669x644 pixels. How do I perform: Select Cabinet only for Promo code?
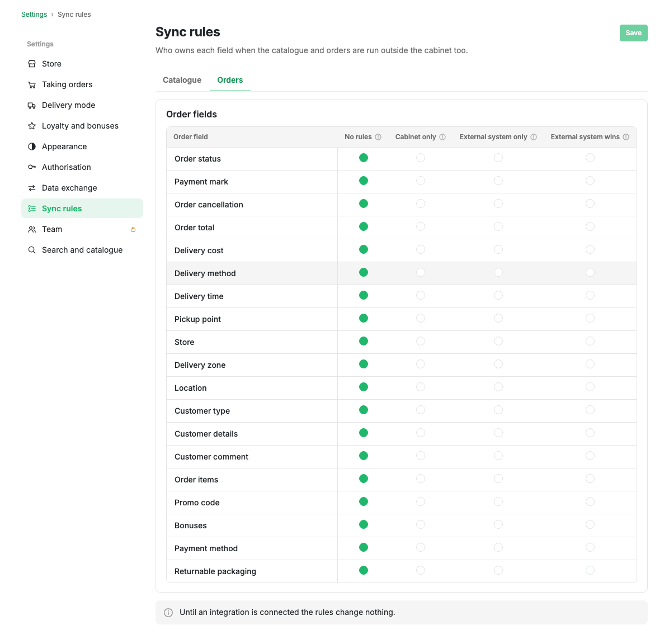421,501
